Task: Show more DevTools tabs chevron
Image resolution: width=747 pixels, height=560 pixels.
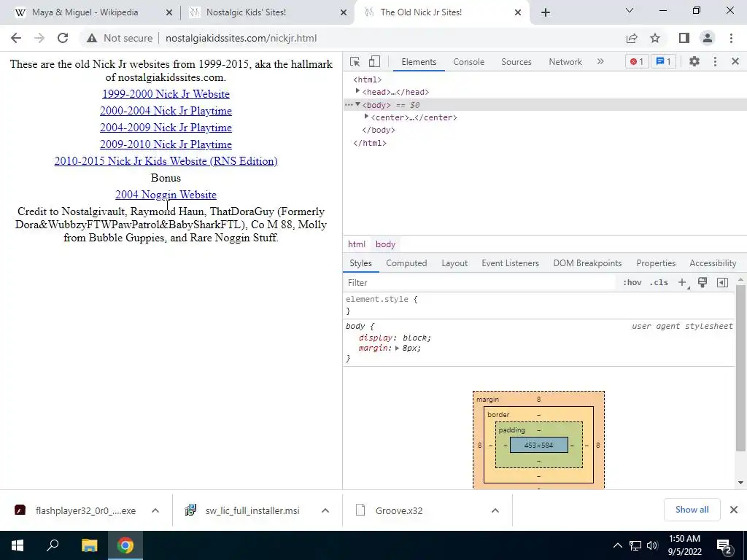Action: tap(600, 61)
